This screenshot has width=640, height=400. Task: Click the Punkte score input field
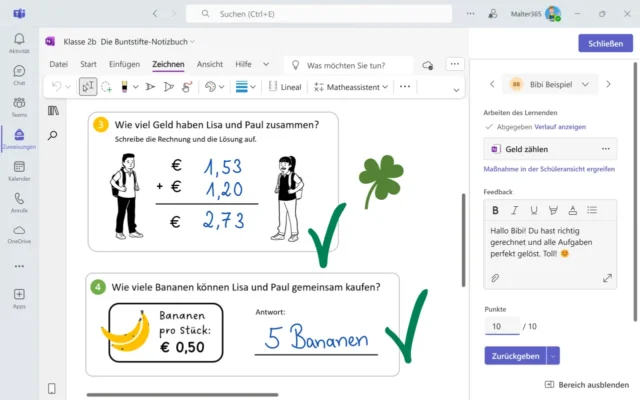[x=501, y=326]
